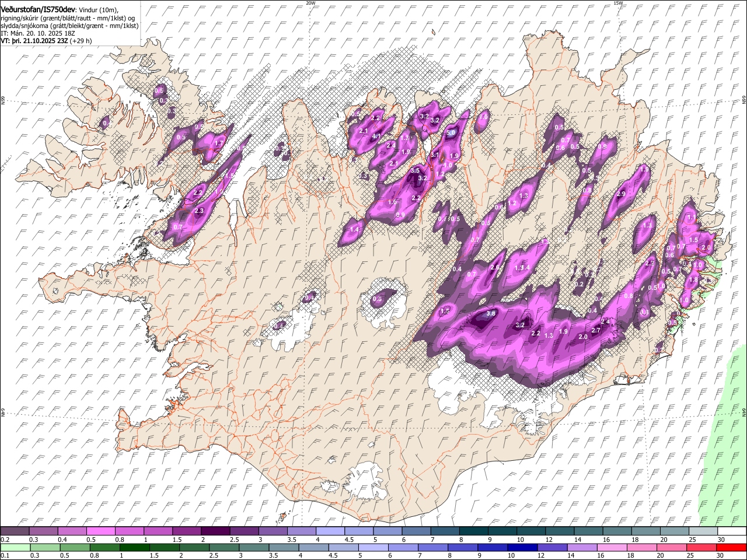Click the '15W' longitude label
The image size is (747, 560).
[618, 3]
